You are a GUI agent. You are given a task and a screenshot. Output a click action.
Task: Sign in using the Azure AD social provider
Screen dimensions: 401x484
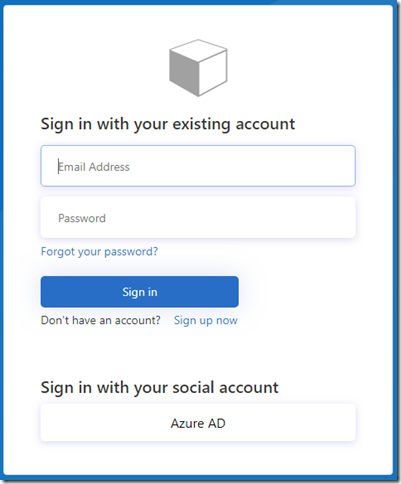tap(198, 423)
